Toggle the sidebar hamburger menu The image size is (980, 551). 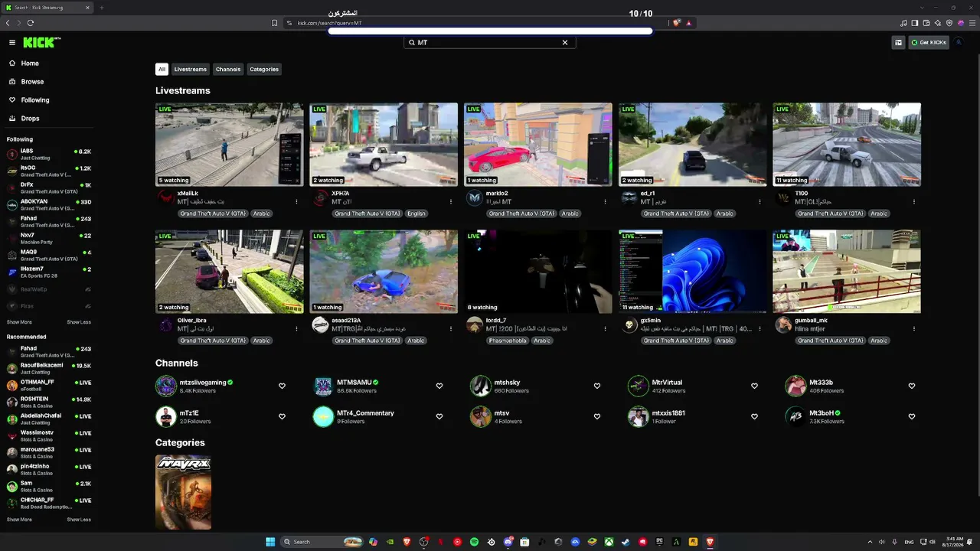[12, 43]
